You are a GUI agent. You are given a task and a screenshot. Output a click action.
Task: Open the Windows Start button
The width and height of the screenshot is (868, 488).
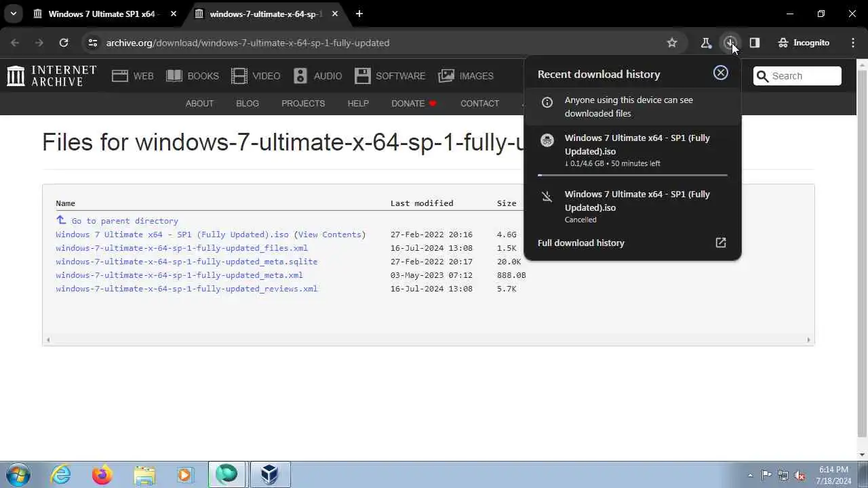click(18, 474)
